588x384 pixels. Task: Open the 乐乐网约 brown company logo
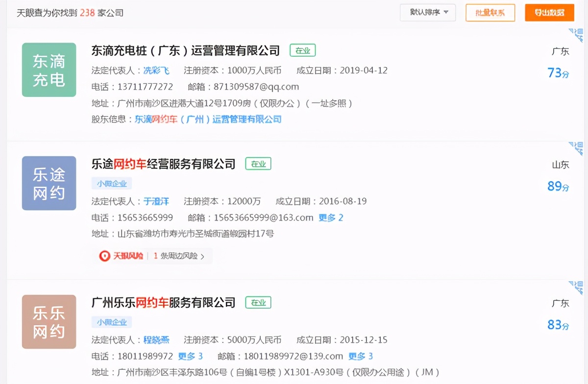pos(49,322)
